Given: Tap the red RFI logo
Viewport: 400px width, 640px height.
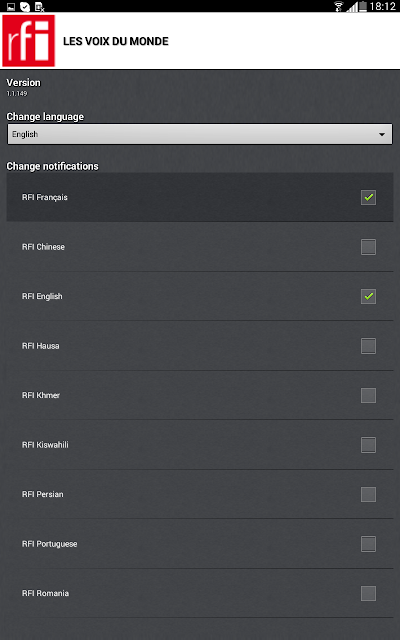Looking at the screenshot, I should click(x=29, y=41).
